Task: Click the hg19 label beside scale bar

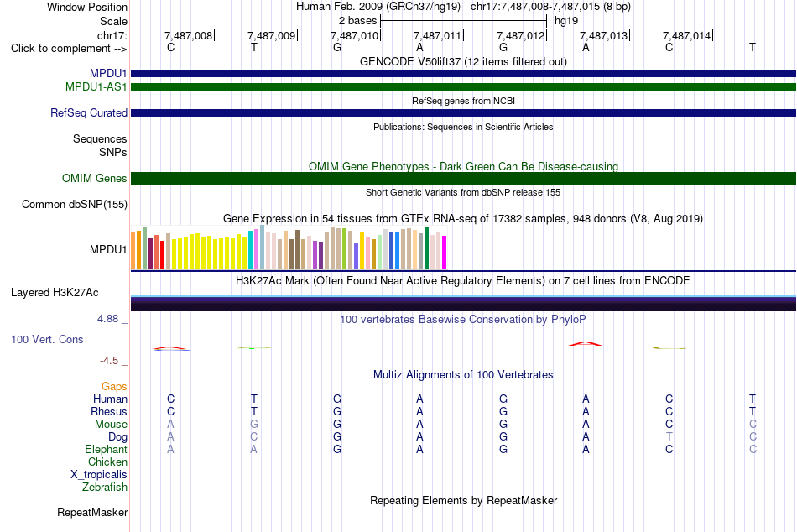Action: [x=566, y=21]
